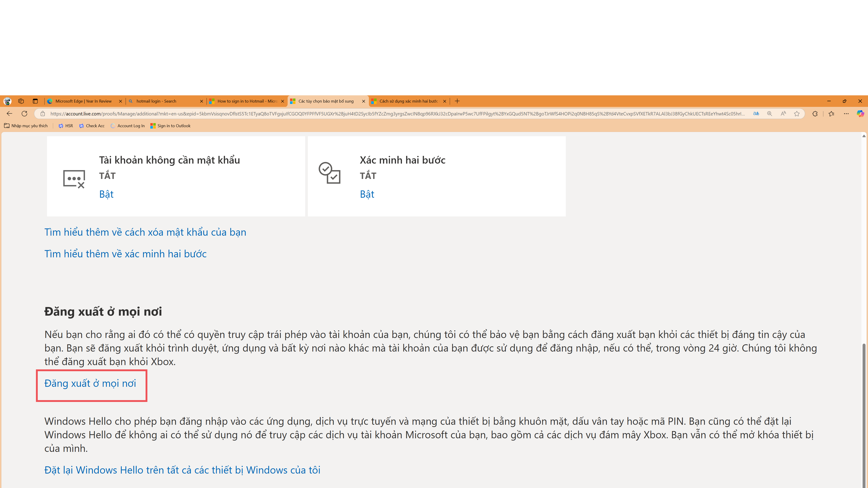The width and height of the screenshot is (868, 488).
Task: Add this page to favorites with the star
Action: point(797,114)
